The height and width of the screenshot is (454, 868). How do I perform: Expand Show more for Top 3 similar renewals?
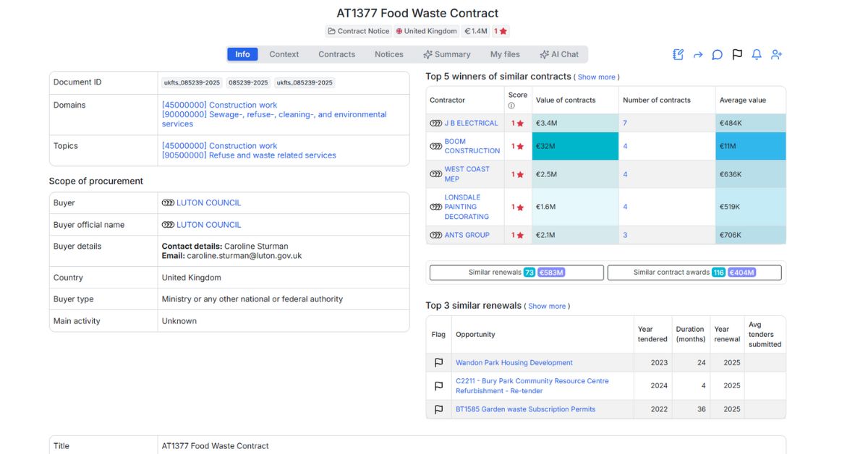tap(548, 306)
